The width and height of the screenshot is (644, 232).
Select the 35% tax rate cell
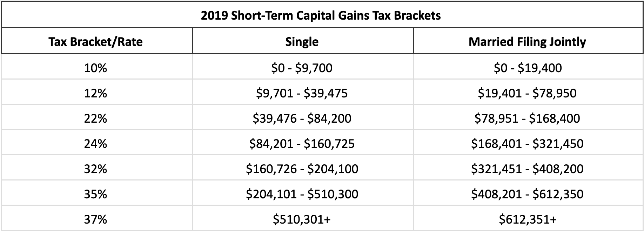point(95,194)
